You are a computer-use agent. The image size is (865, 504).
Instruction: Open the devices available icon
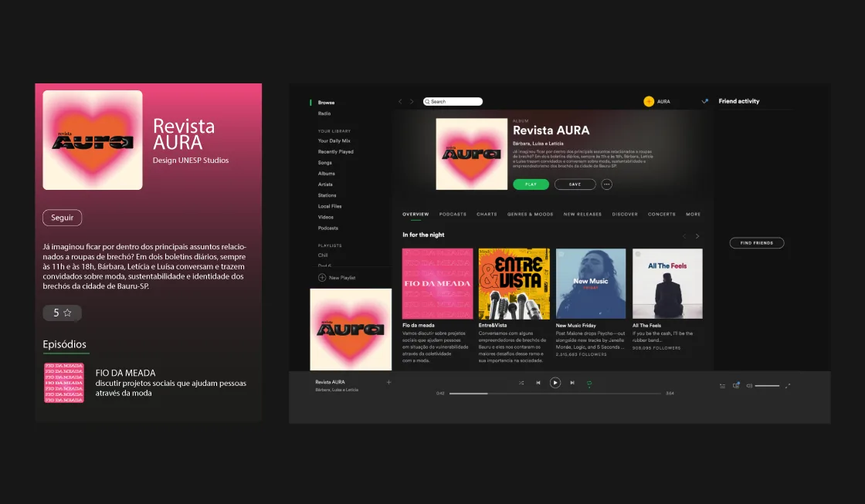pos(736,385)
